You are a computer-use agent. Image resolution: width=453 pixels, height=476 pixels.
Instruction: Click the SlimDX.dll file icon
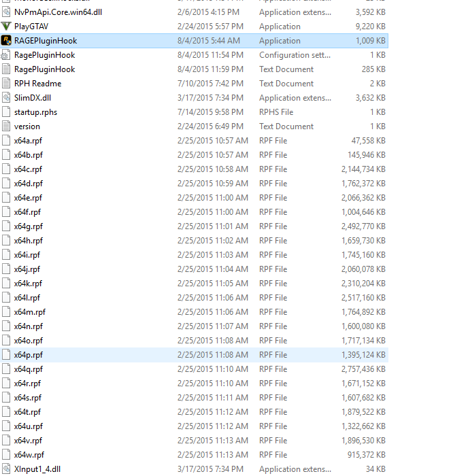click(6, 98)
